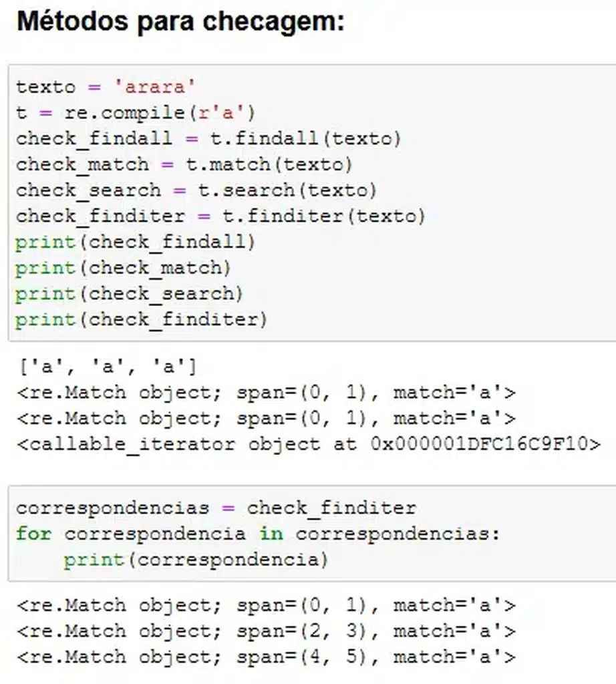Click the for loop code line
The height and width of the screenshot is (684, 616).
[258, 534]
